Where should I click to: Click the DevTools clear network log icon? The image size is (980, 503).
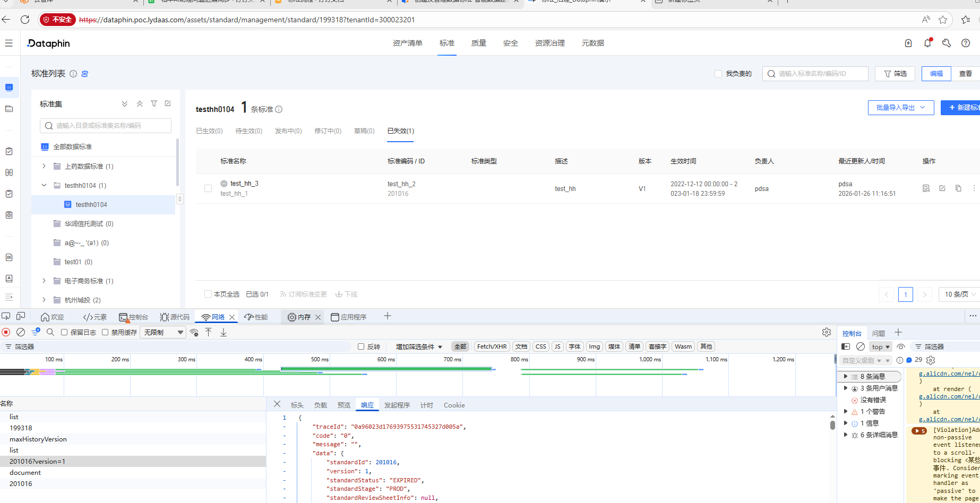click(x=21, y=332)
